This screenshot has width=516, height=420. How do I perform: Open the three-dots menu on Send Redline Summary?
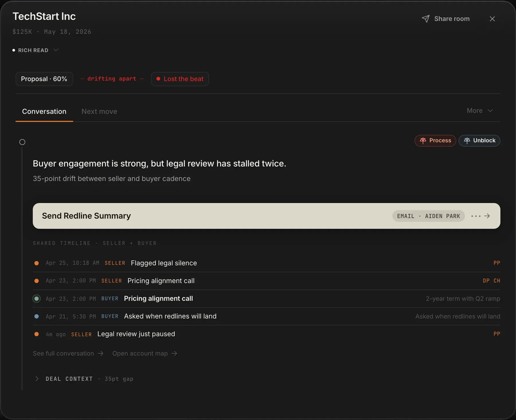coord(476,216)
